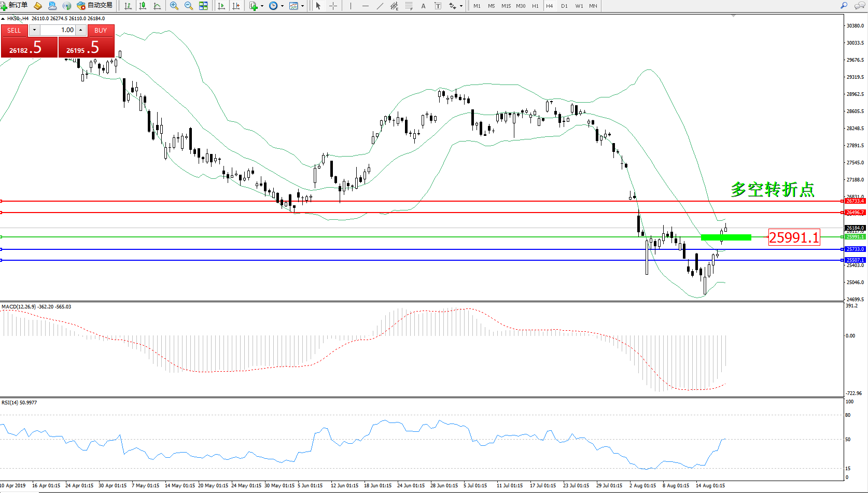The height and width of the screenshot is (493, 868).
Task: Select the trendline drawing tool
Action: pos(380,6)
